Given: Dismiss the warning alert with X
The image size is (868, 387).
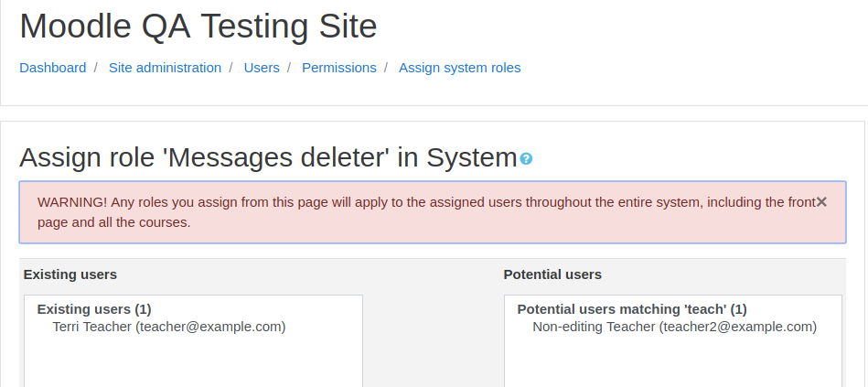Looking at the screenshot, I should coord(821,202).
